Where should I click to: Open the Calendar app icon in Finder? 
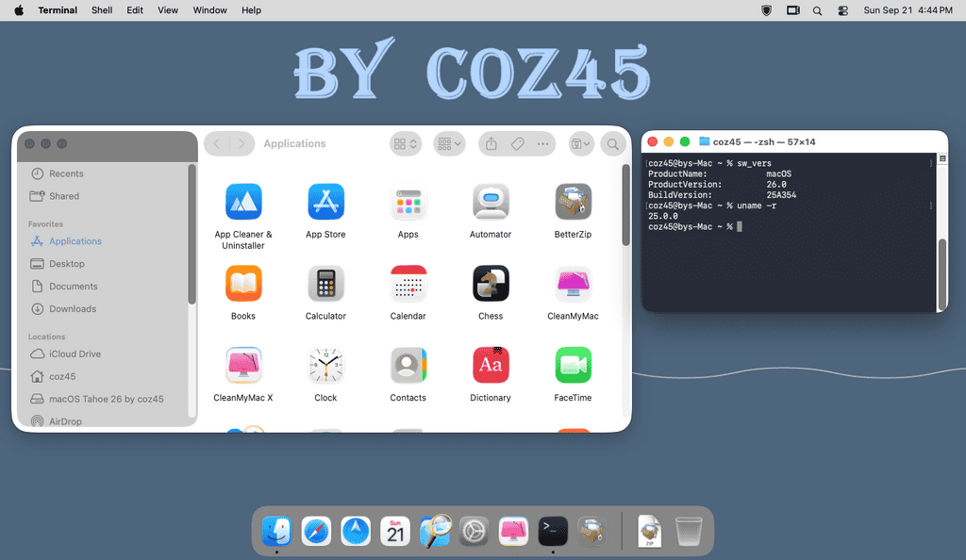pos(408,284)
